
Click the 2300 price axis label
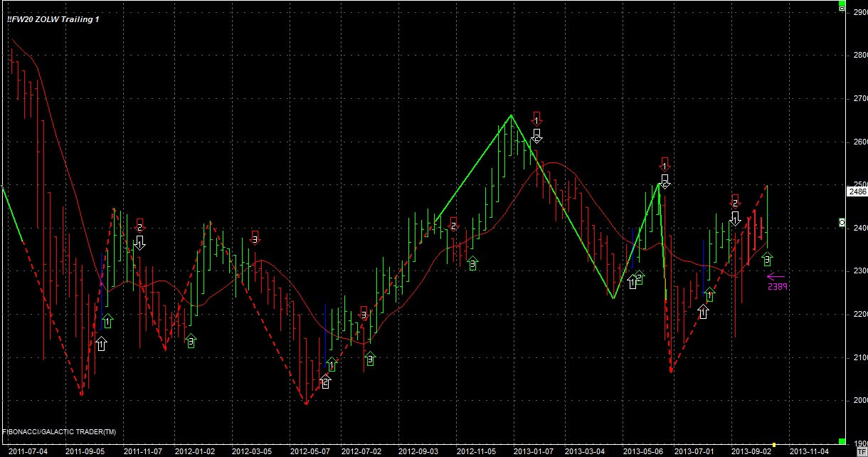point(859,270)
